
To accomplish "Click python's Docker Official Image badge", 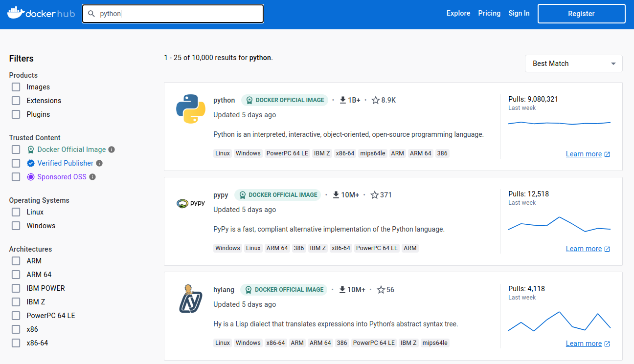I will pos(285,100).
